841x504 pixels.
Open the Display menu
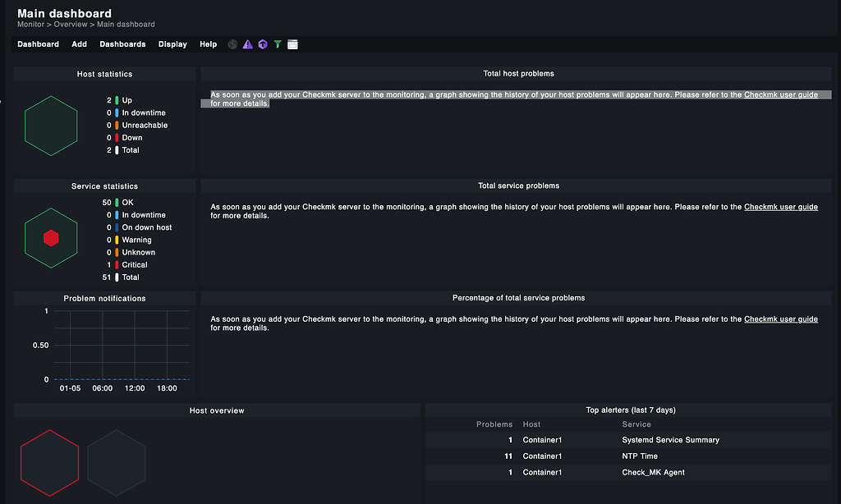click(172, 44)
